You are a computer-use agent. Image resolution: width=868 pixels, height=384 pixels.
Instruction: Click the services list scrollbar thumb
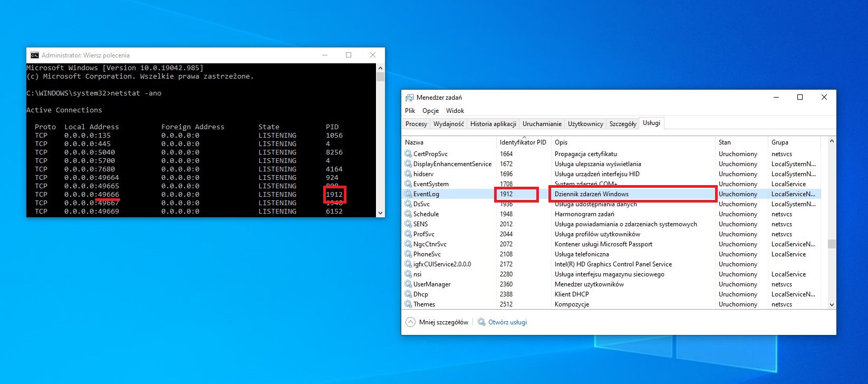pyautogui.click(x=832, y=244)
